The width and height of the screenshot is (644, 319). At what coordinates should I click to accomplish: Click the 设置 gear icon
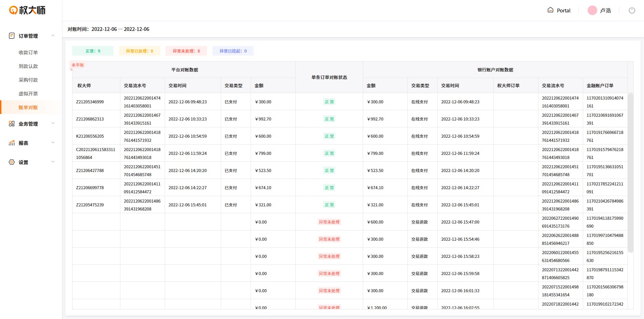(x=11, y=162)
